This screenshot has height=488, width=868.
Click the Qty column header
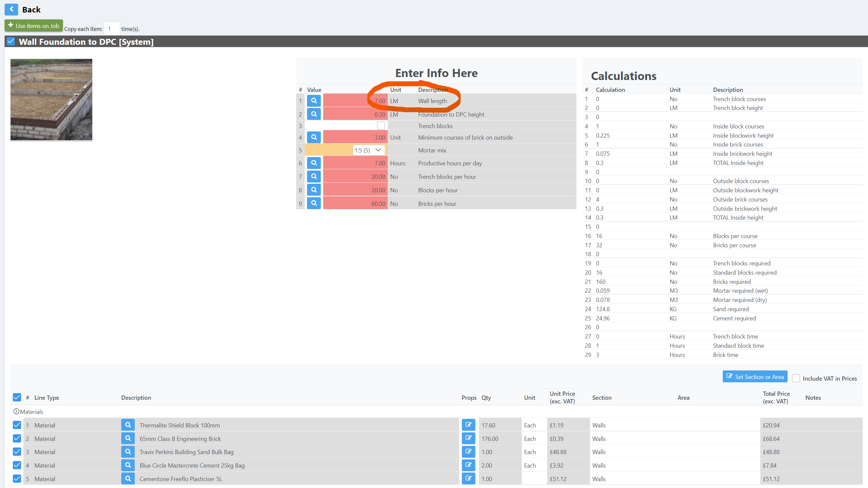(x=486, y=397)
